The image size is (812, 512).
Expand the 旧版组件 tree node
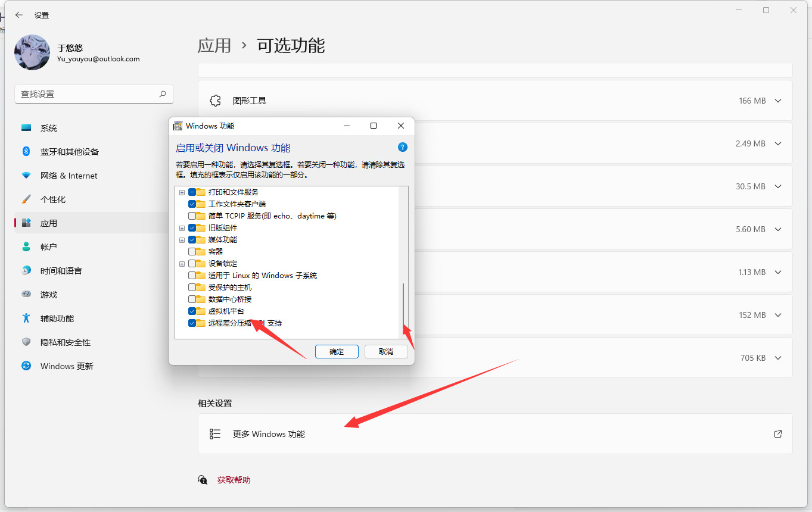pyautogui.click(x=182, y=228)
